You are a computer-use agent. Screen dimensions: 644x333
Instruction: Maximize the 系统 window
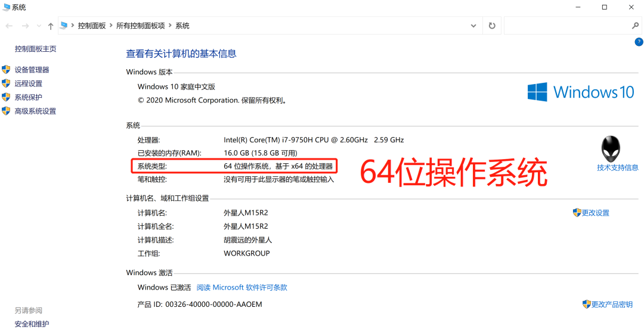tap(605, 7)
